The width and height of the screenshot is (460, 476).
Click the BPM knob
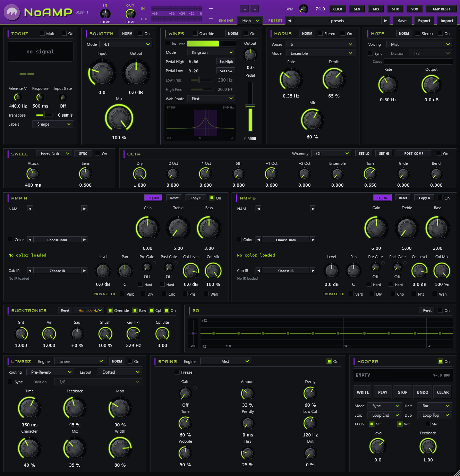click(304, 9)
